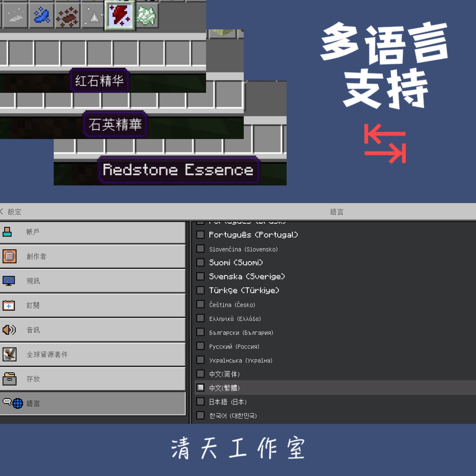This screenshot has height=476, width=476.
Task: Click the 中文(简体) language label
Action: click(225, 374)
